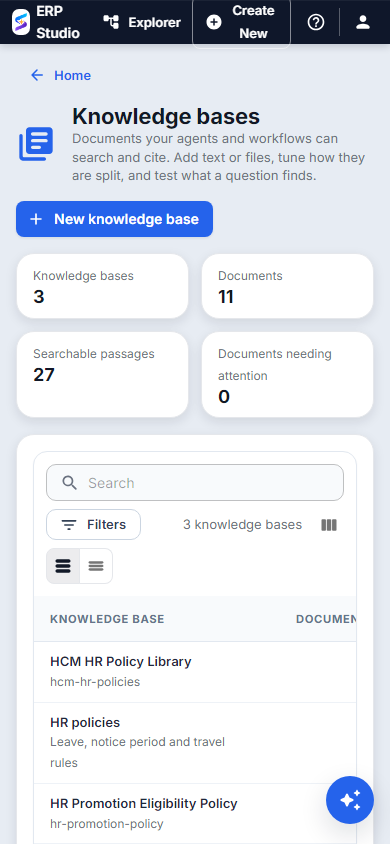
Task: Open the column chooser icon
Action: pyautogui.click(x=329, y=525)
